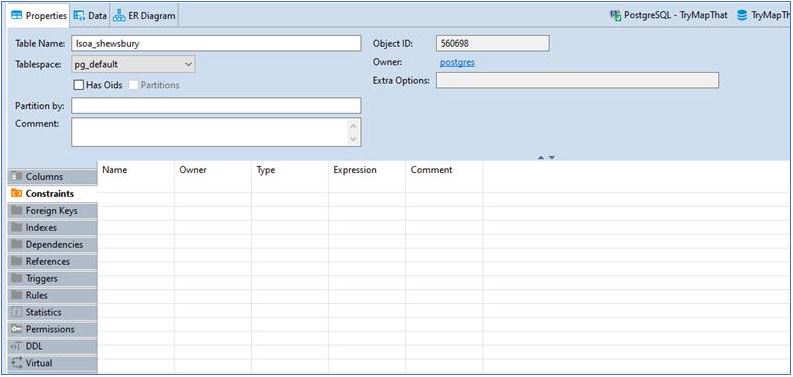Open the Tablespace pg_default dropdown
The image size is (793, 377).
click(x=133, y=65)
